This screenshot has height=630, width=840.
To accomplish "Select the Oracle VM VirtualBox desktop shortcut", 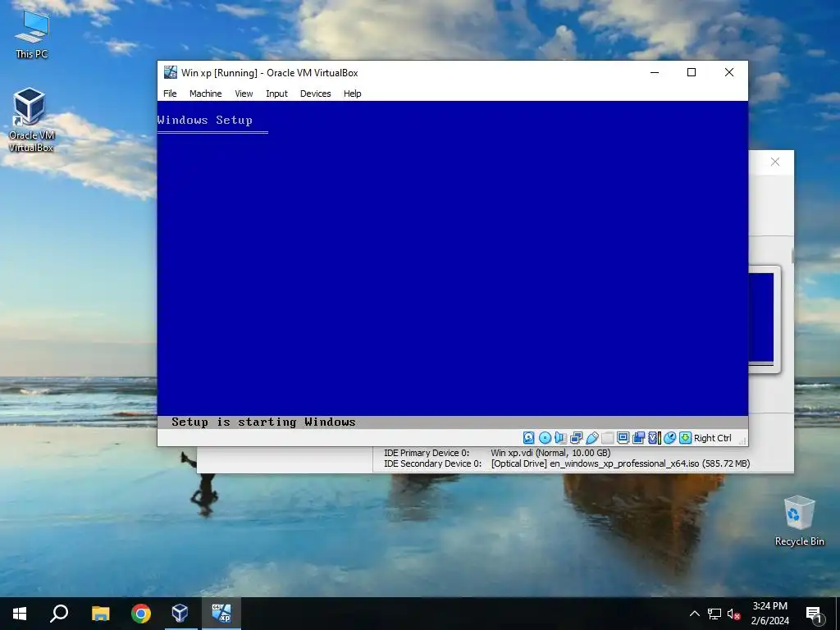I will coord(31,120).
